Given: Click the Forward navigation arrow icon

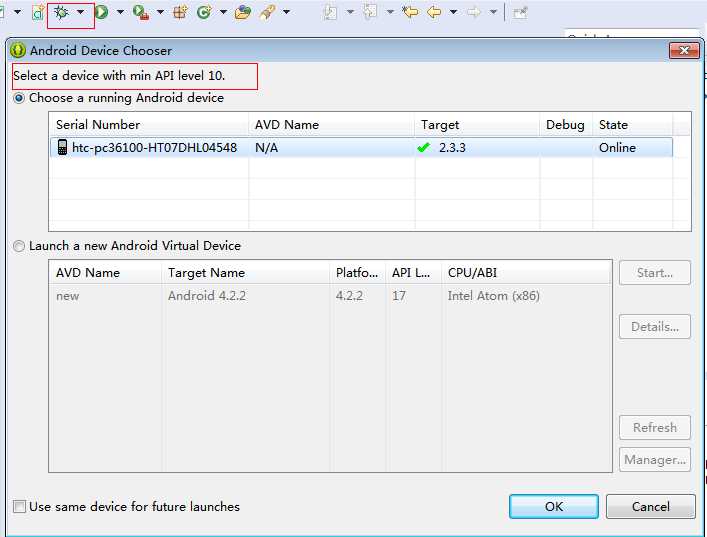Looking at the screenshot, I should (474, 12).
